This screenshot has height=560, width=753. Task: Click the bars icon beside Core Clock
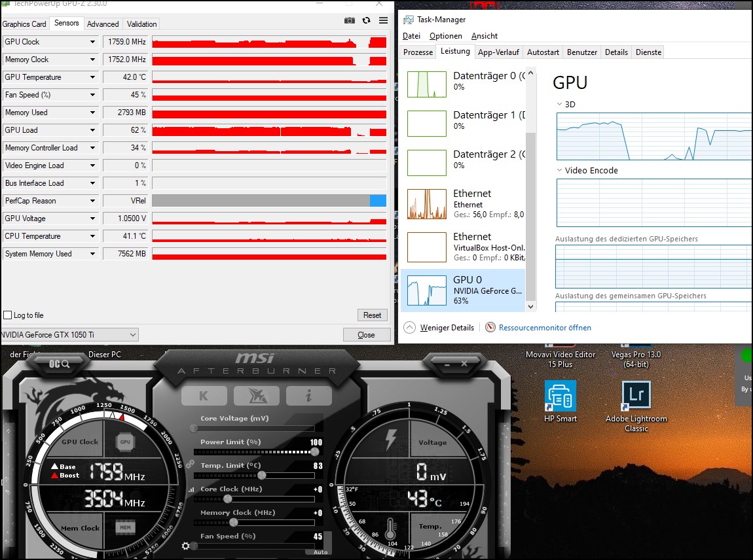point(192,489)
